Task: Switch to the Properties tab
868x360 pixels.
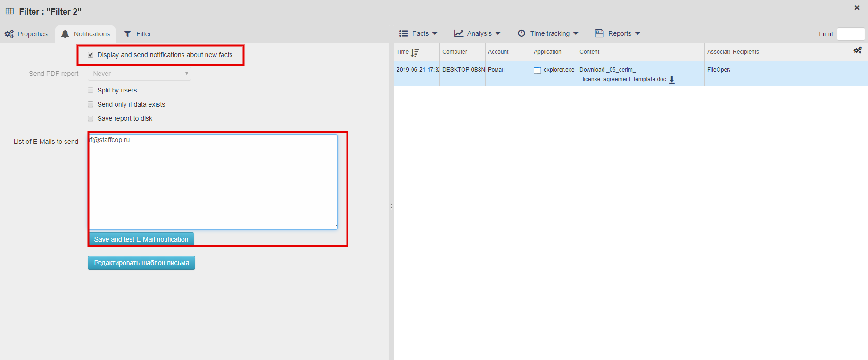Action: pyautogui.click(x=26, y=34)
